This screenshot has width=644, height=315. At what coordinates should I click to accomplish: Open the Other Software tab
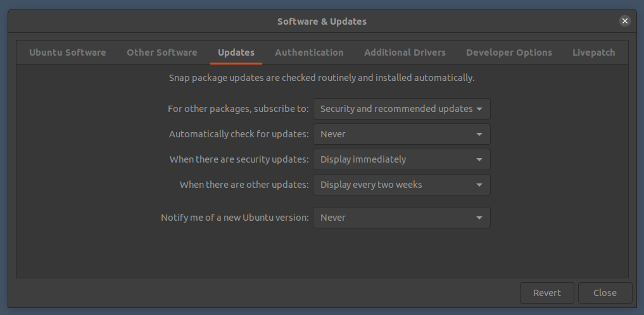[161, 52]
